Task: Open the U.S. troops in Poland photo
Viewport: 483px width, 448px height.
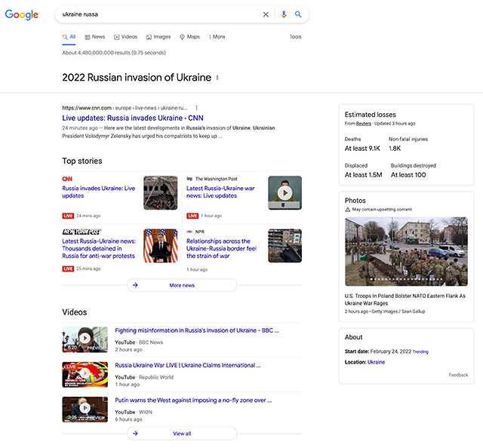Action: [x=406, y=251]
